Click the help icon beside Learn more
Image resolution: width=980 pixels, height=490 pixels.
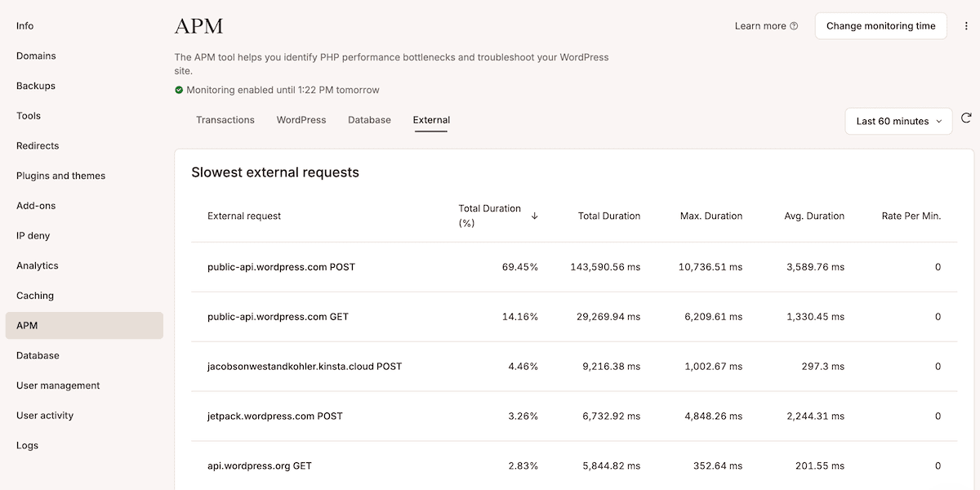(793, 25)
